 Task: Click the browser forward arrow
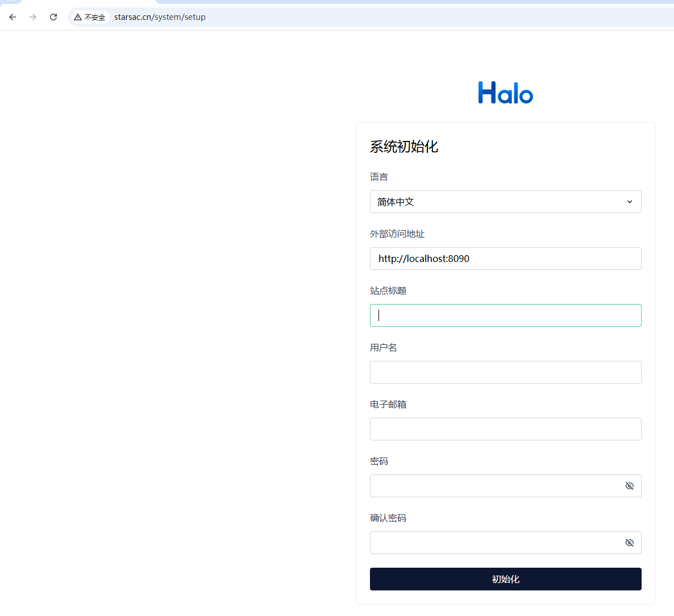tap(33, 17)
